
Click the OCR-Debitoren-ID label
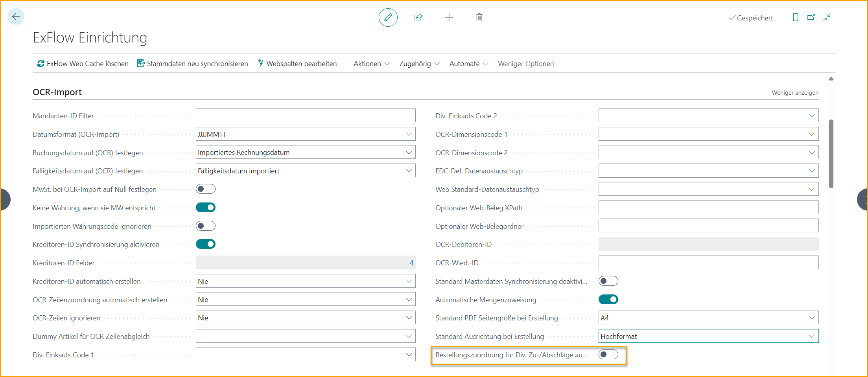(x=463, y=244)
